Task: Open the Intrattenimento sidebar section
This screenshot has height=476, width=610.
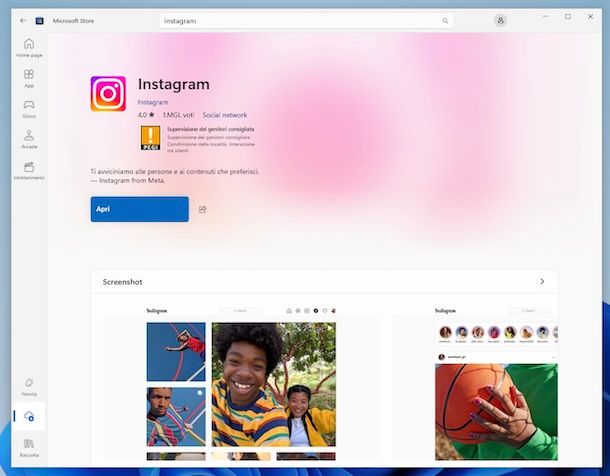Action: point(29,170)
